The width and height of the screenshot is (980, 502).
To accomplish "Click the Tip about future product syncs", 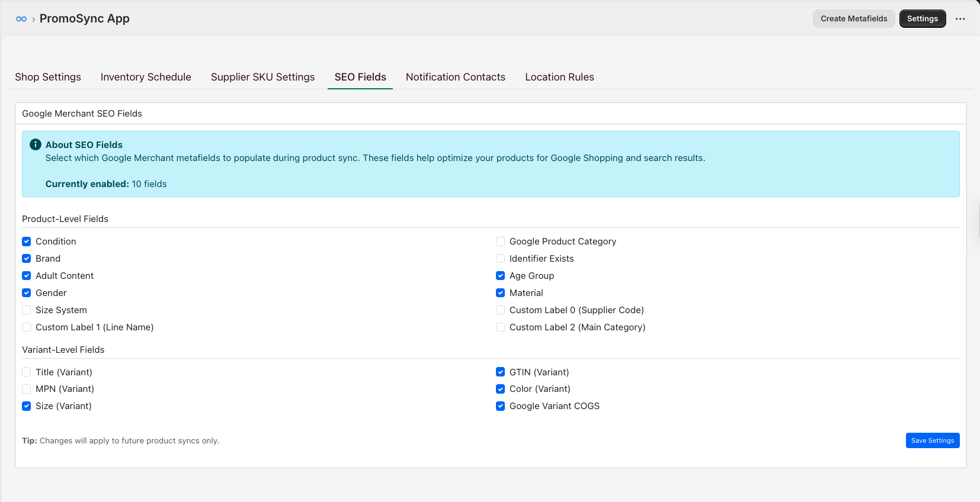I will 121,440.
